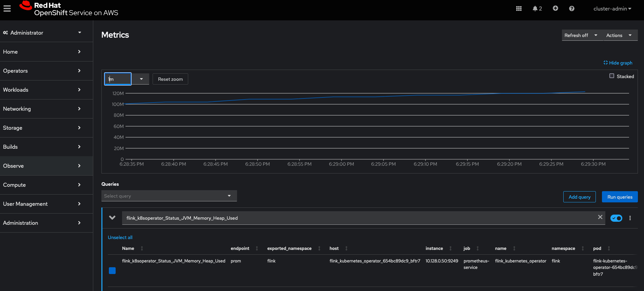
Task: Click the plus import icon
Action: (555, 8)
